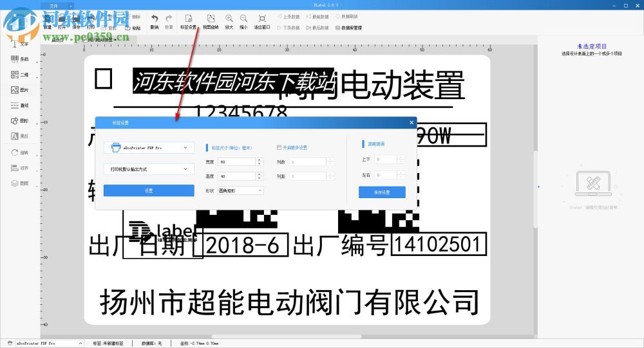Expand status bar printer selector
Screen dimensions: 644x348
[80, 343]
